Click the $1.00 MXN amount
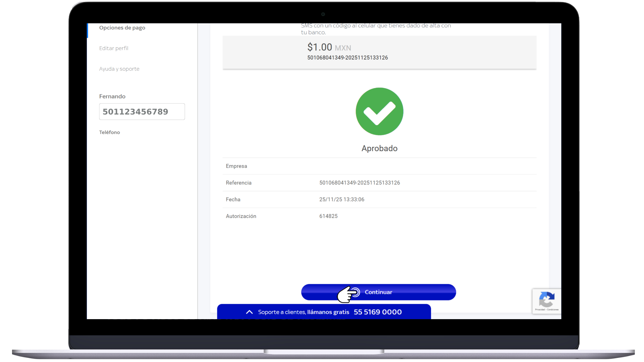 tap(329, 47)
